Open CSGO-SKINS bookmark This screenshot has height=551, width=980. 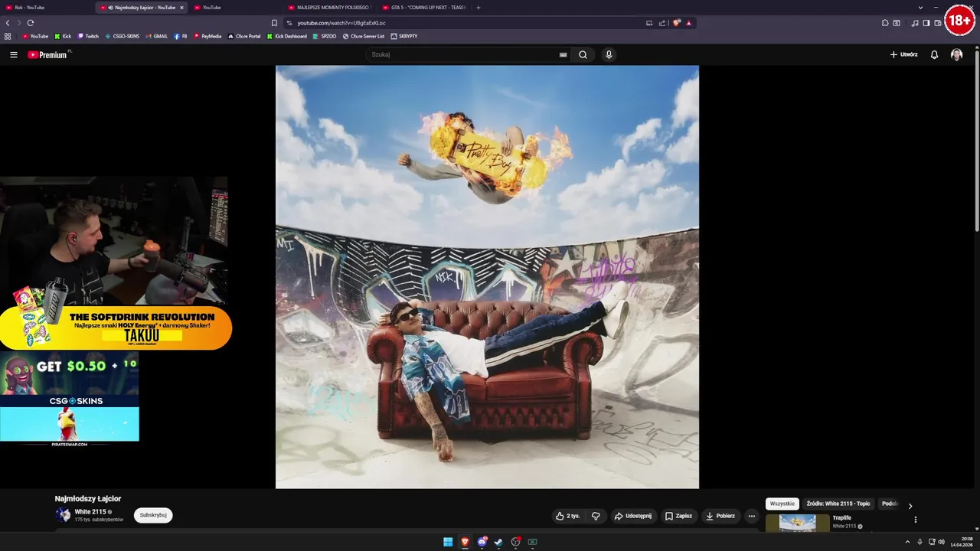click(122, 36)
